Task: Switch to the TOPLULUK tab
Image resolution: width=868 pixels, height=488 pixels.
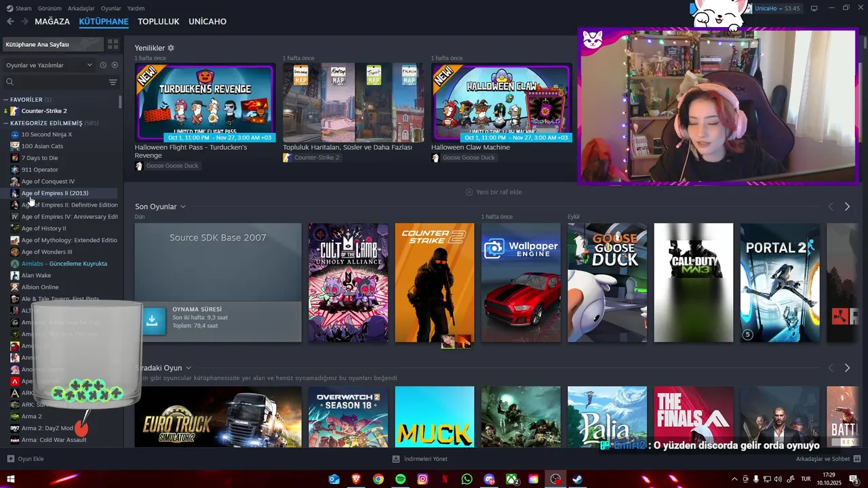Action: (x=159, y=22)
